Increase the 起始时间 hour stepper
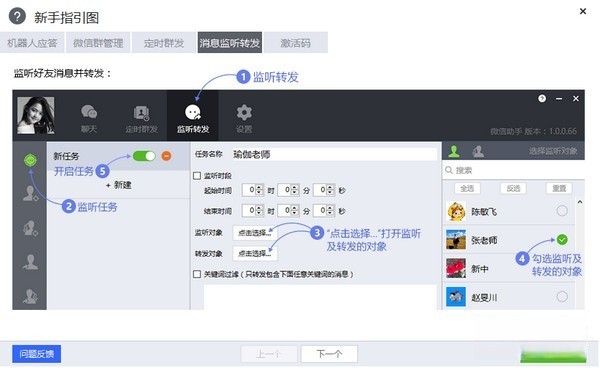The image size is (600, 368). (259, 187)
